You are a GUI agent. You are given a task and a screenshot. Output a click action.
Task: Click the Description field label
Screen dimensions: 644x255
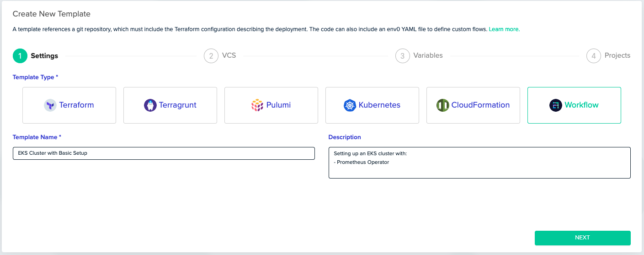(x=345, y=137)
